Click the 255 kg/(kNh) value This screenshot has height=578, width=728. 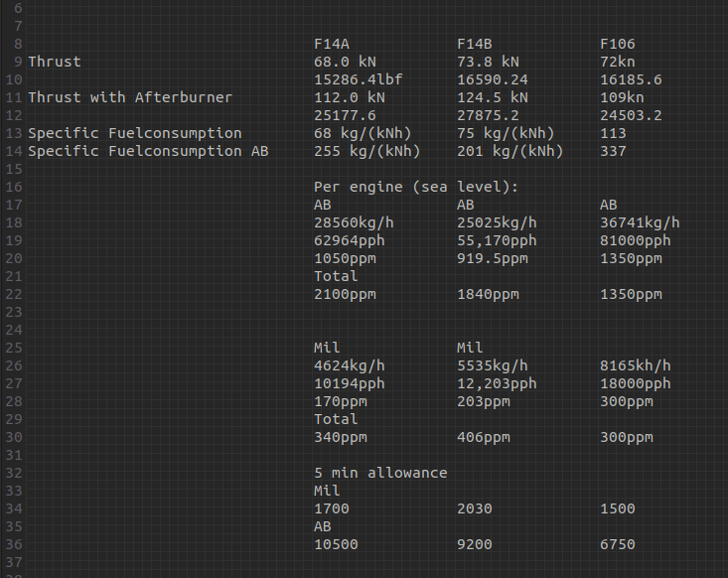(x=367, y=151)
